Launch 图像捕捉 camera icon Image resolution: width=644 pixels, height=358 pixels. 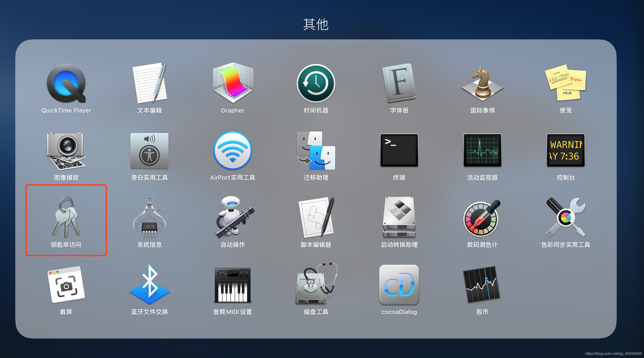click(66, 151)
